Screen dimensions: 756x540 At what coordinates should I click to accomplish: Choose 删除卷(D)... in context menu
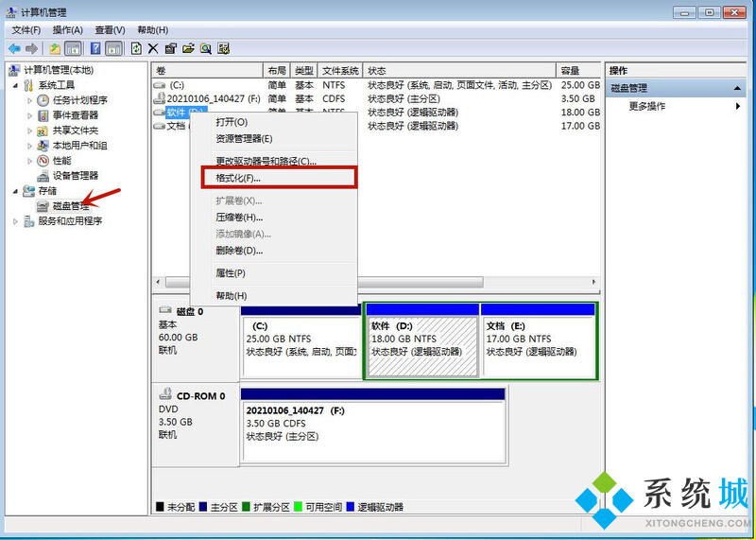click(x=238, y=251)
